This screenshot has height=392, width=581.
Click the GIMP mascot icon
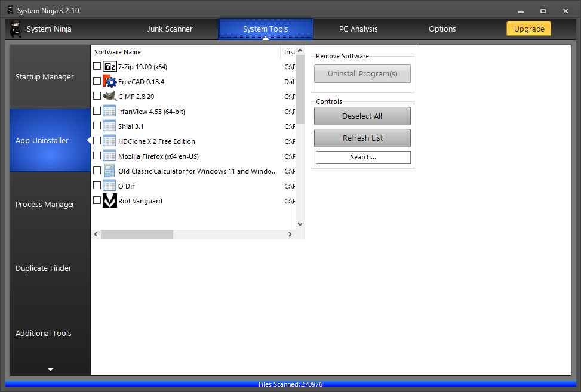tap(110, 96)
